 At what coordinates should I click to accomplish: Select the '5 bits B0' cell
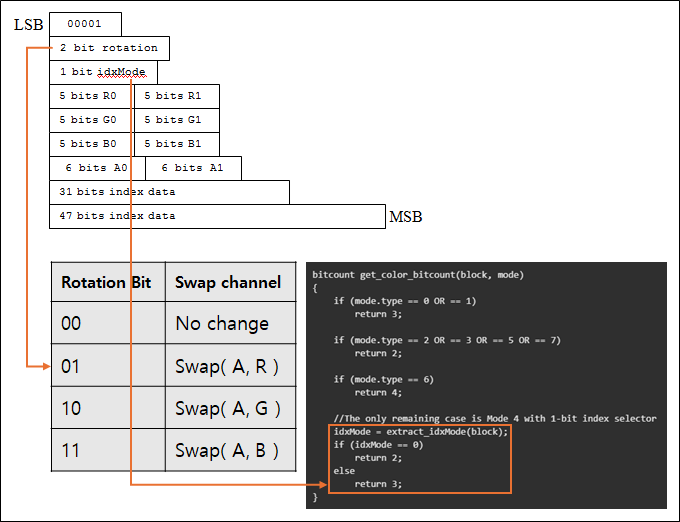pos(90,144)
